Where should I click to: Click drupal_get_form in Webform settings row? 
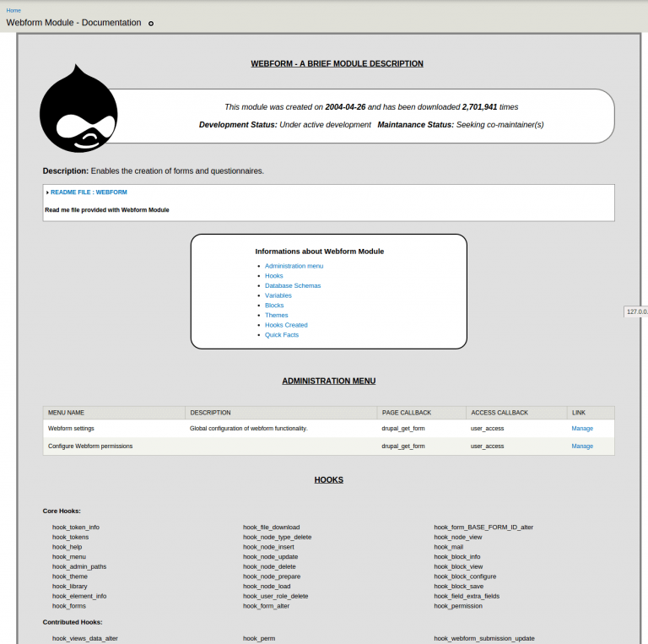403,428
